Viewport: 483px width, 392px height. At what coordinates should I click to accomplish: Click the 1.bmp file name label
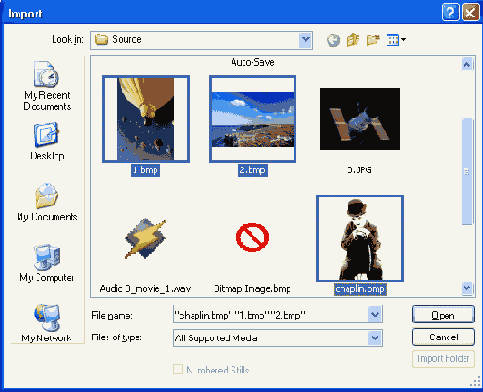pos(145,170)
